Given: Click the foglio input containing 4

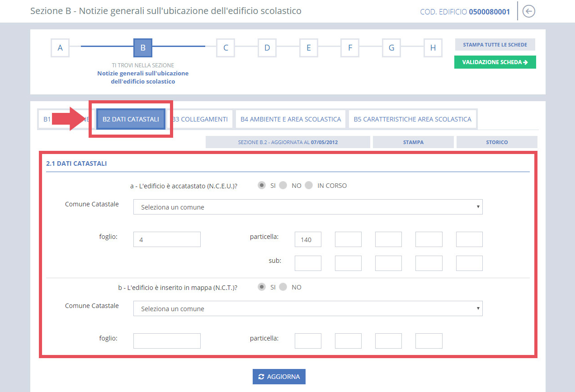Looking at the screenshot, I should click(166, 239).
